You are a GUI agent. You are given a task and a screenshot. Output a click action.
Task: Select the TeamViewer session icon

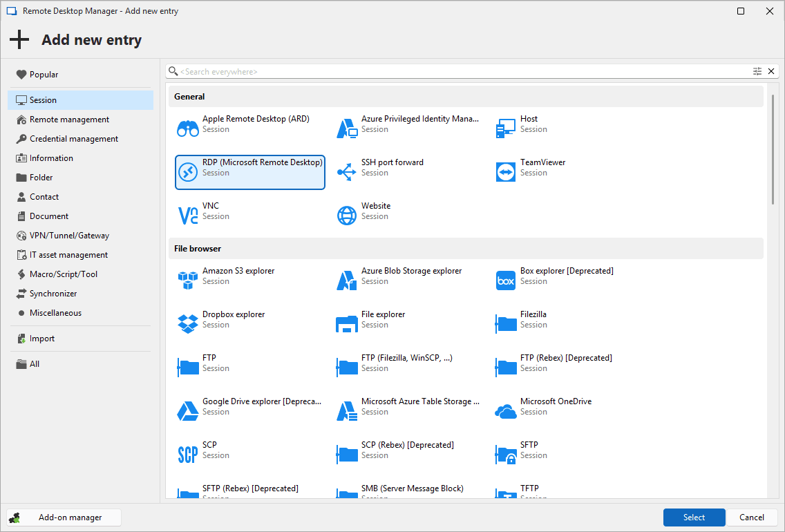pos(506,172)
